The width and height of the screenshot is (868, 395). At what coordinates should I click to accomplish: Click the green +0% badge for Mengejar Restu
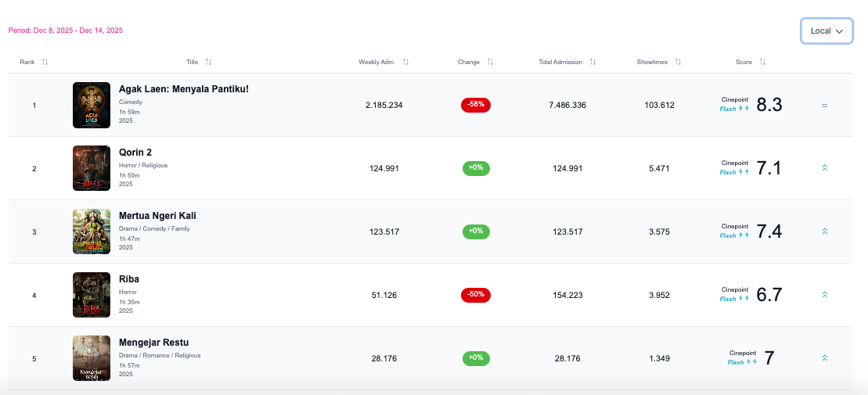476,358
